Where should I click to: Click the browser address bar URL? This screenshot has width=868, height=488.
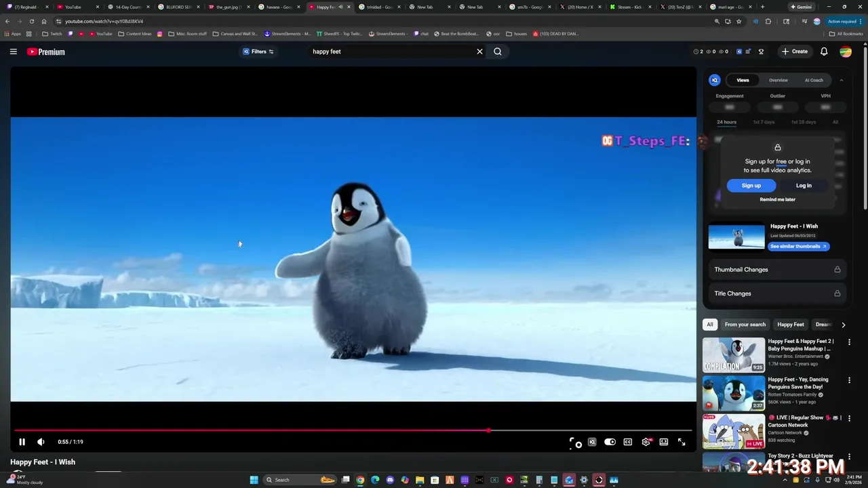click(104, 21)
